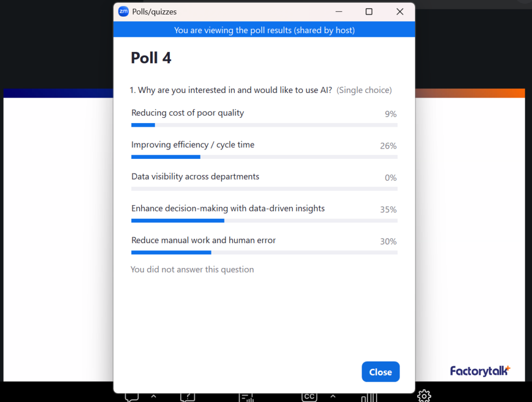Click the Zoom logo in title bar
This screenshot has width=532, height=402.
[x=124, y=11]
